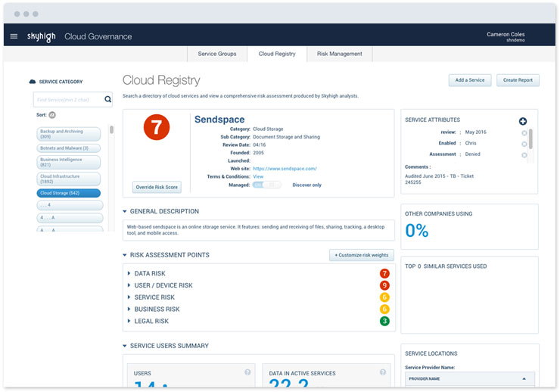Open the sendspace.com website link

pos(285,169)
